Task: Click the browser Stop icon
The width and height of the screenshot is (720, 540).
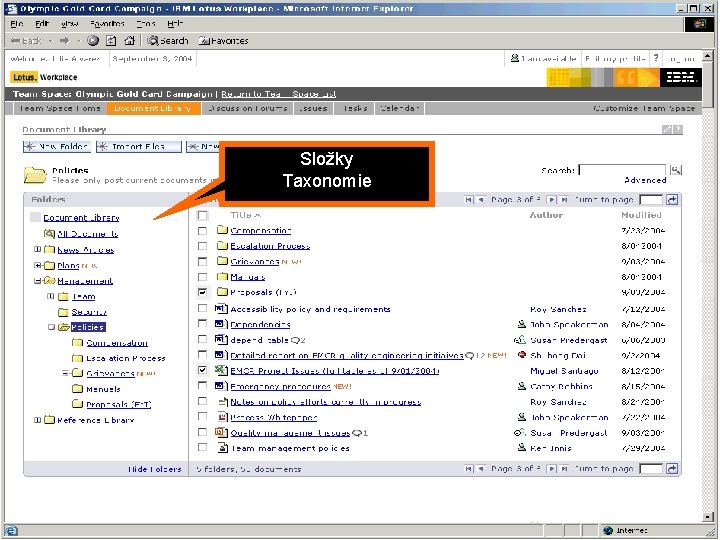Action: (93, 41)
